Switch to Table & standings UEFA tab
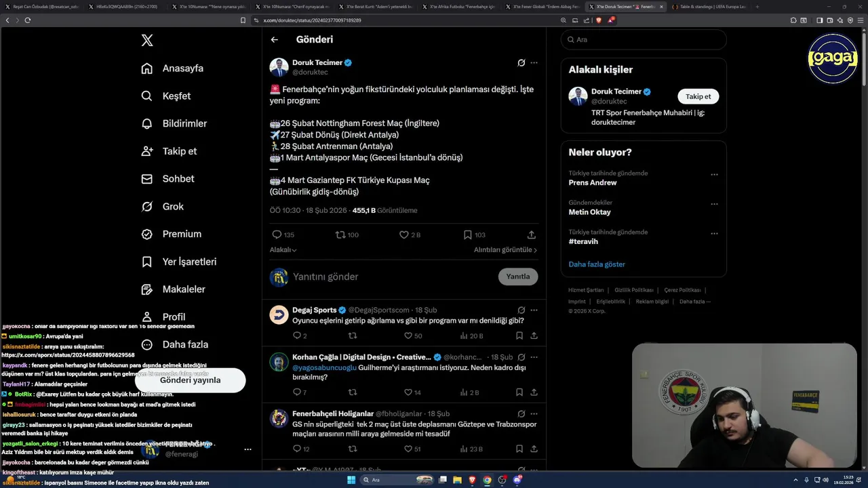The width and height of the screenshot is (868, 488). click(709, 6)
